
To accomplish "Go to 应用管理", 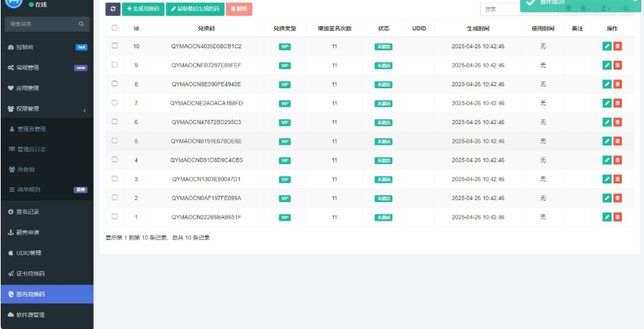I will [x=48, y=88].
